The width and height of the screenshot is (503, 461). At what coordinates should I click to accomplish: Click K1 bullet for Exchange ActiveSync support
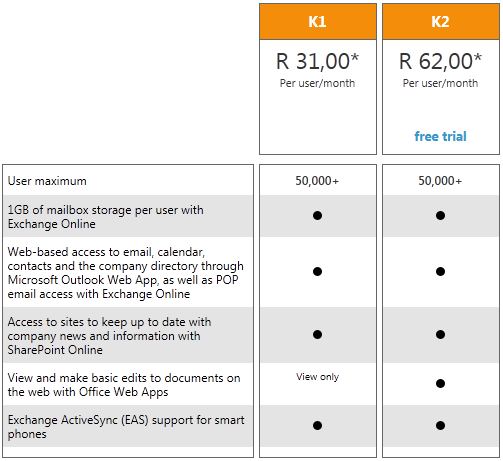point(317,425)
